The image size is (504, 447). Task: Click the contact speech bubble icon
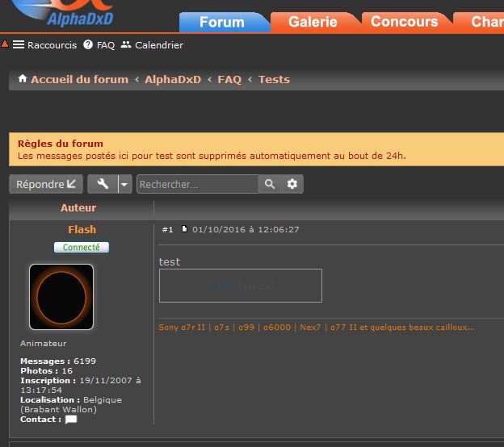(71, 420)
